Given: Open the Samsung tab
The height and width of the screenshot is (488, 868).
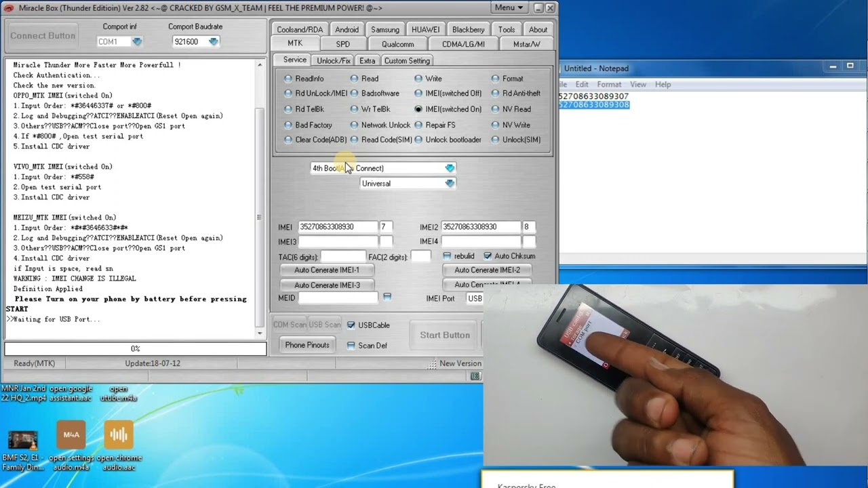Looking at the screenshot, I should [385, 29].
